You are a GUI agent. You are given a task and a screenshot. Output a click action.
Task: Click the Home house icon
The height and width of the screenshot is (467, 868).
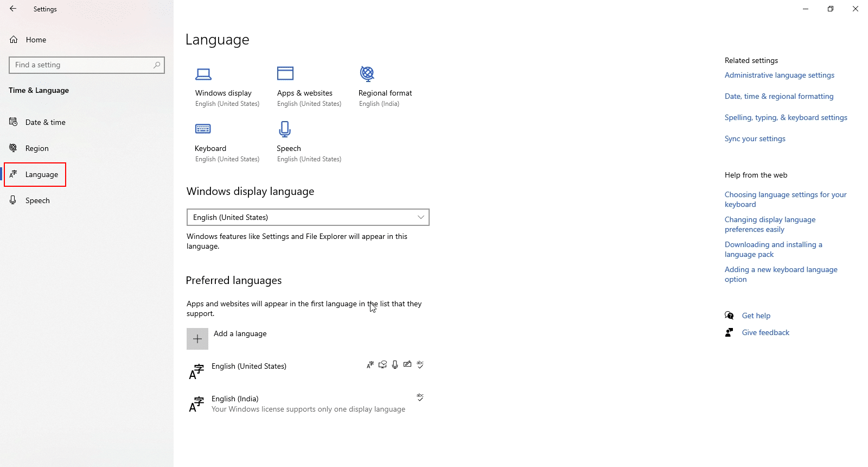(14, 40)
